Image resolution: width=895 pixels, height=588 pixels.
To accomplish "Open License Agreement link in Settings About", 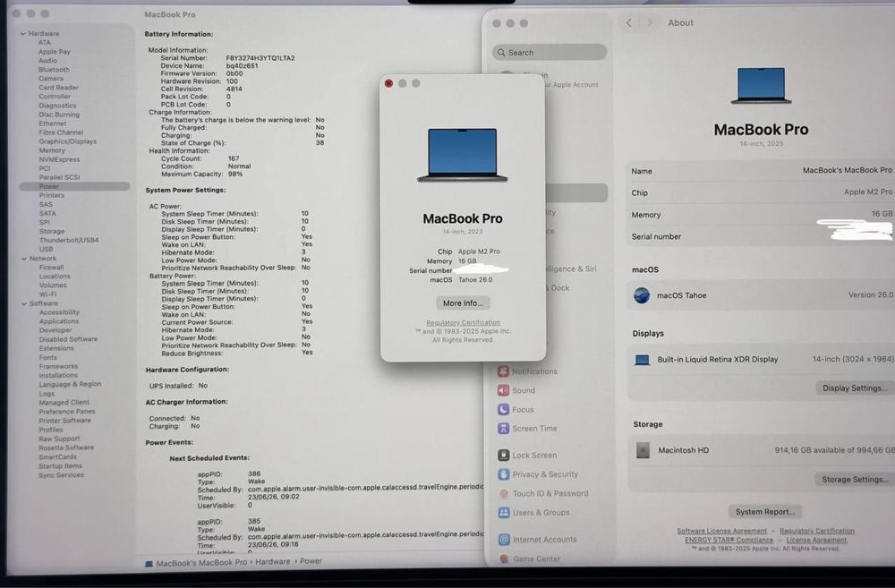I will click(x=816, y=540).
